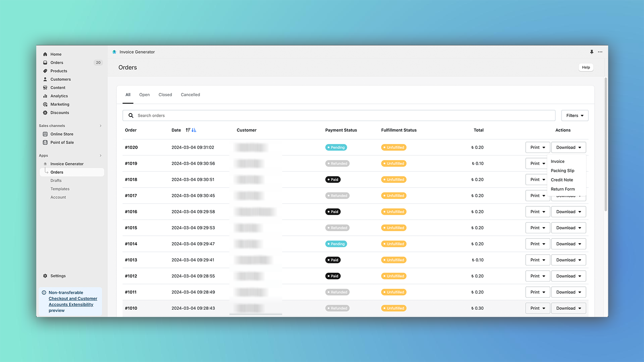Click the Search orders input field
Screen dimensions: 644x362
pos(338,115)
